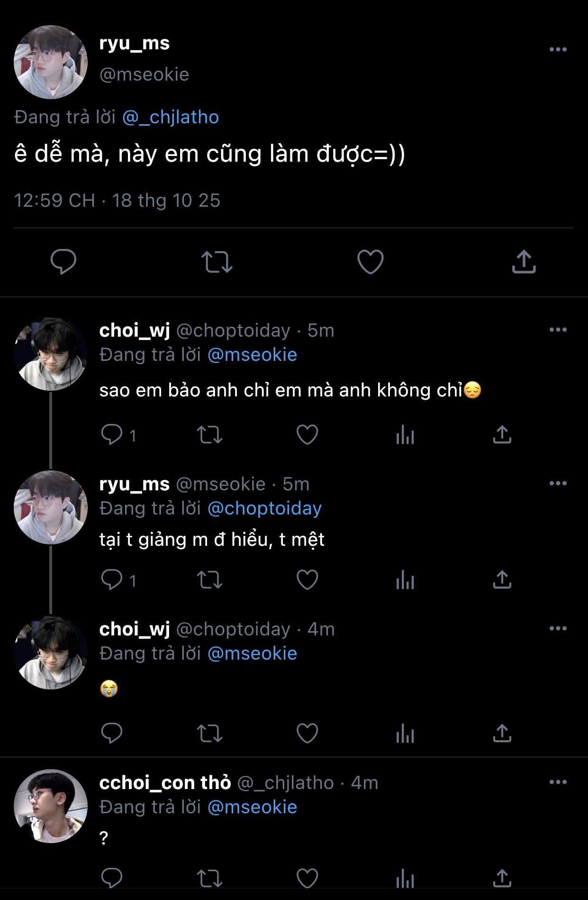Share the main ryu_ms tweet

[524, 262]
